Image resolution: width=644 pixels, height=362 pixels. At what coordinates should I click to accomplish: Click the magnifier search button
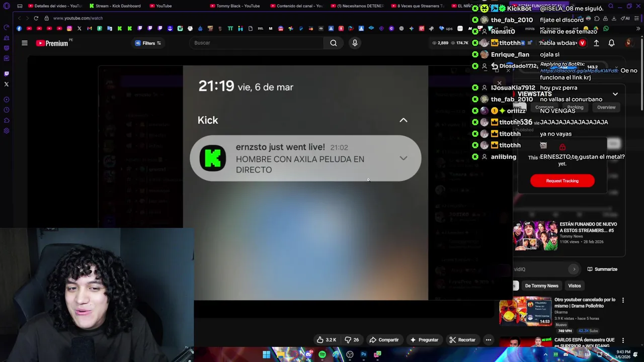pyautogui.click(x=334, y=43)
